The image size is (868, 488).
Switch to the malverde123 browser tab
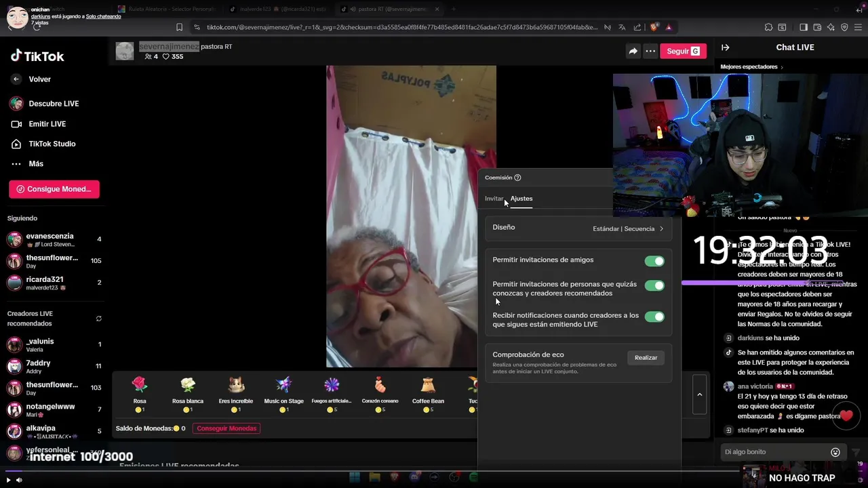tap(278, 9)
